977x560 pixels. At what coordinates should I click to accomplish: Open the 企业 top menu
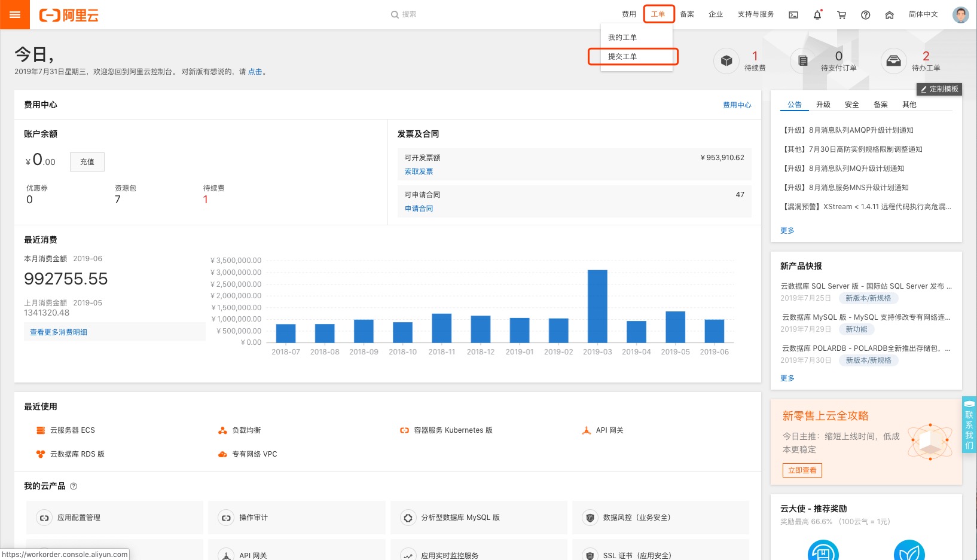(716, 14)
